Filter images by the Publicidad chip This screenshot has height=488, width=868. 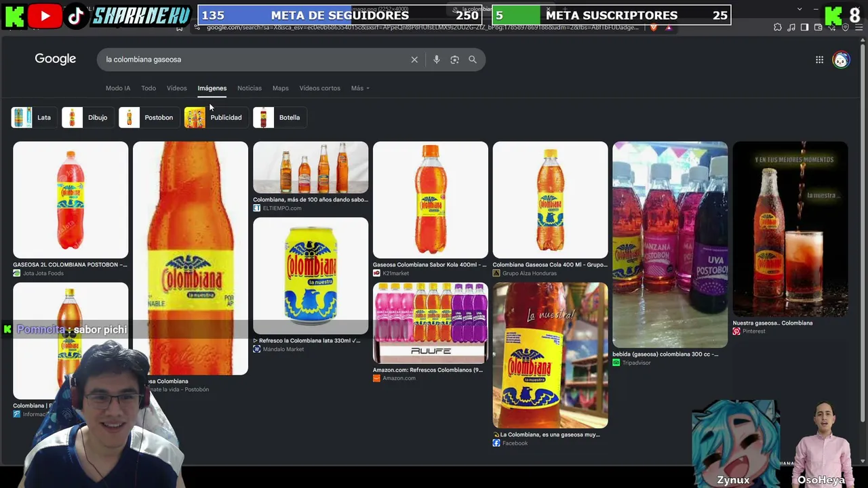coord(216,117)
